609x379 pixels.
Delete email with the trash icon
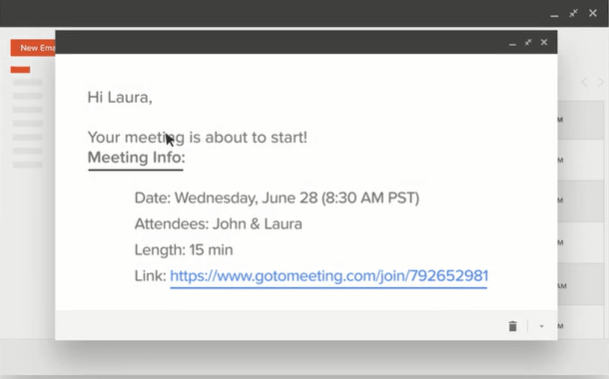513,326
